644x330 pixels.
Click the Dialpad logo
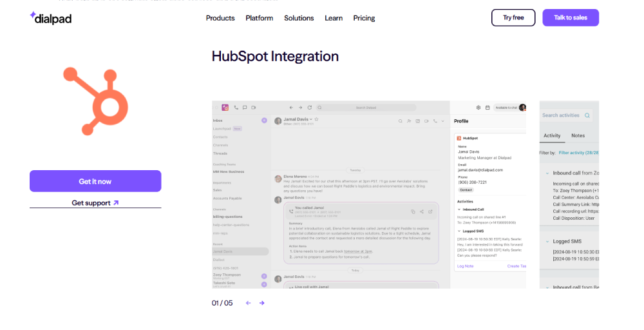[x=51, y=18]
